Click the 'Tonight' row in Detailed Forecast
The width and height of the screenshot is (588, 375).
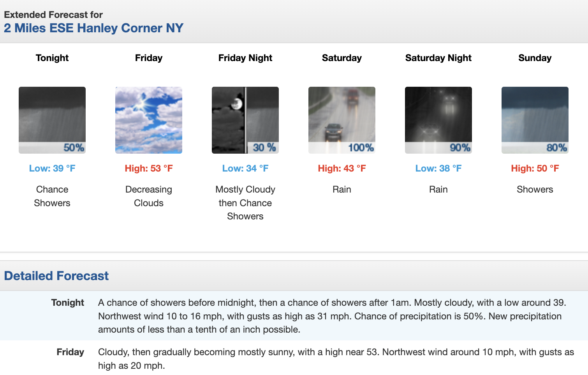(68, 303)
